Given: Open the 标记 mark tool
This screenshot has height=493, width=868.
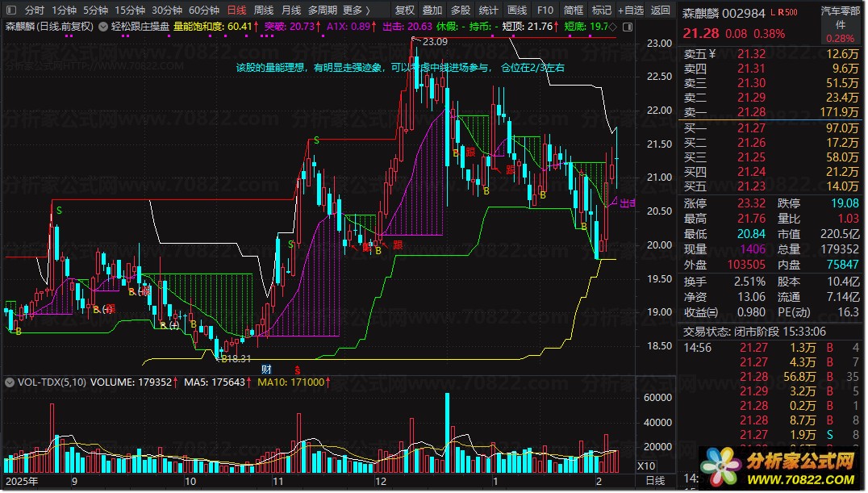Looking at the screenshot, I should [602, 10].
